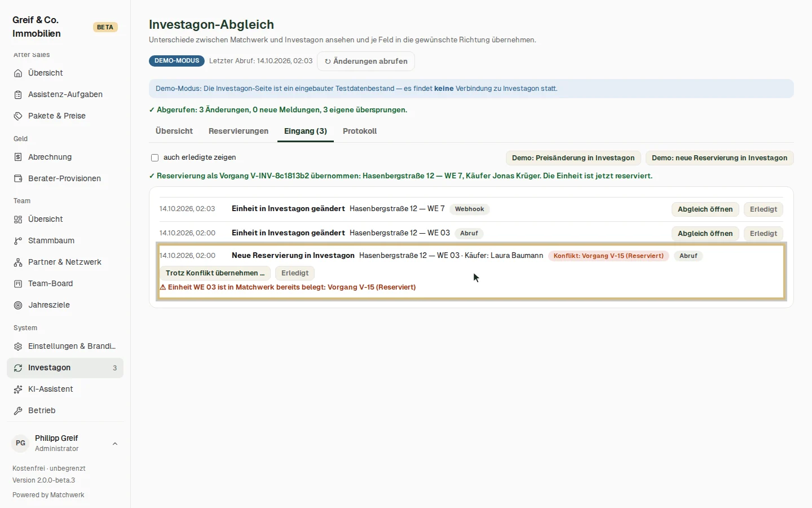Open Abgleich for the WE 7 row
This screenshot has height=508, width=812.
coord(705,209)
